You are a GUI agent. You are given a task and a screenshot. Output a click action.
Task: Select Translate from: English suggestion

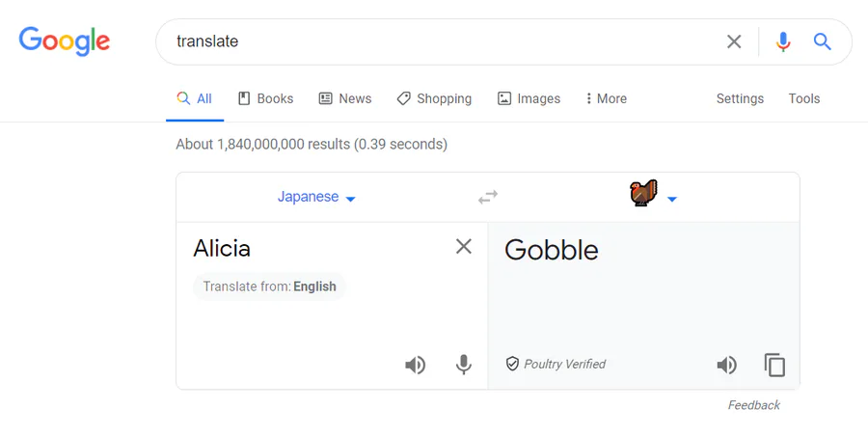click(x=270, y=286)
